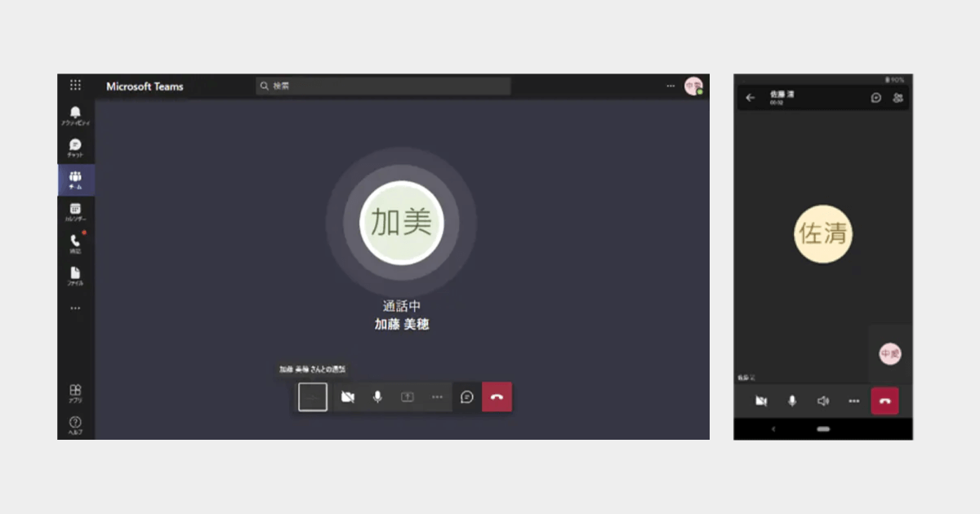This screenshot has height=514, width=980.
Task: Tap Android home navigation pill
Action: coord(823,429)
